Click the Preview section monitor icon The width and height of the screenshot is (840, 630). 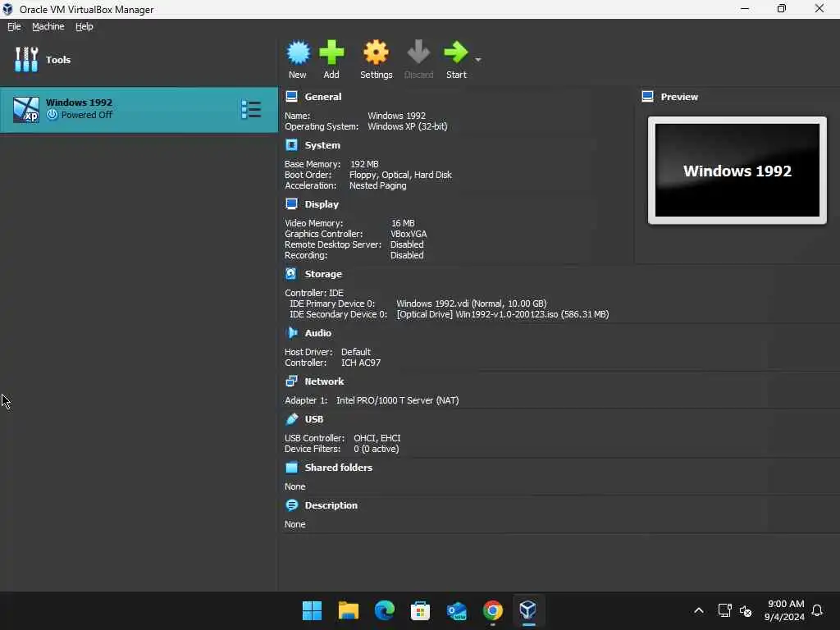pyautogui.click(x=648, y=97)
